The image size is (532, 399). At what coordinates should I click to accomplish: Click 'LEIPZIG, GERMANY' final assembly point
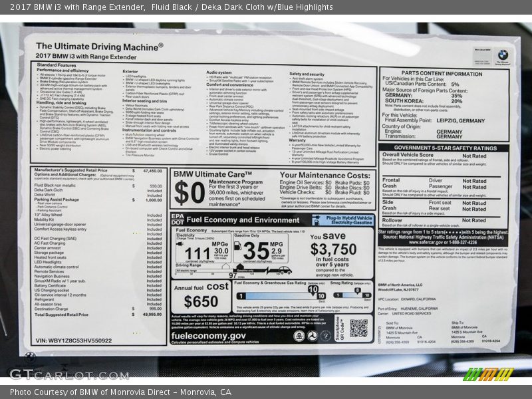point(460,120)
